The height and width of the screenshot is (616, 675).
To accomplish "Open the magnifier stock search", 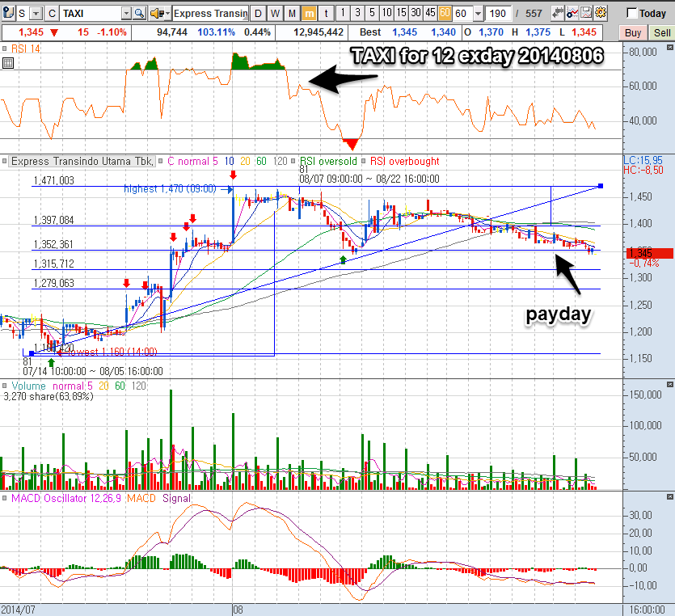I will 139,14.
